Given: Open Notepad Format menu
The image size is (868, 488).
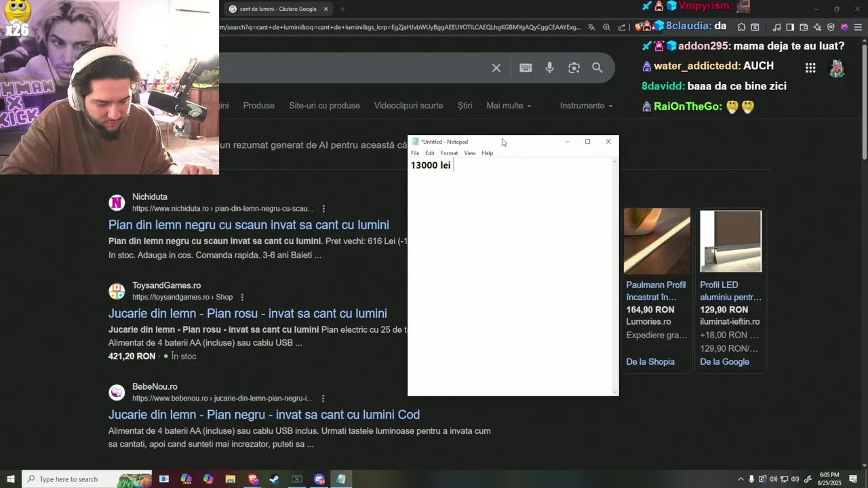Looking at the screenshot, I should point(449,153).
